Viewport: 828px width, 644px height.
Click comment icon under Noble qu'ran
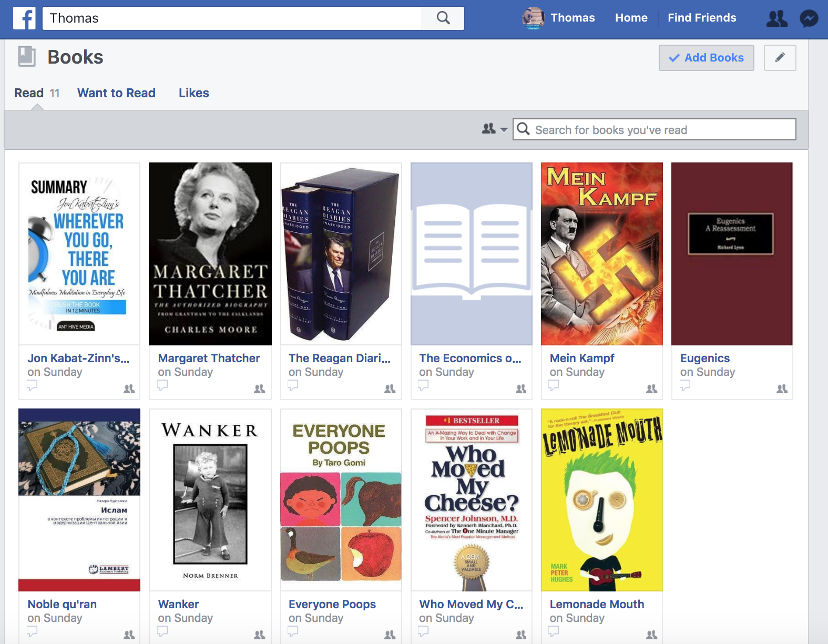point(32,631)
